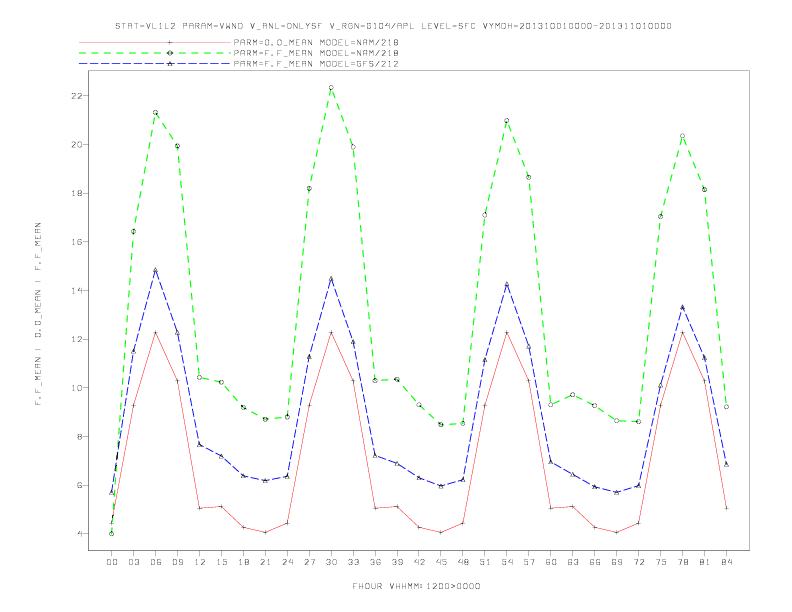Click blue triangle marker at peak above hour 30
792x612 pixels.
pos(331,279)
